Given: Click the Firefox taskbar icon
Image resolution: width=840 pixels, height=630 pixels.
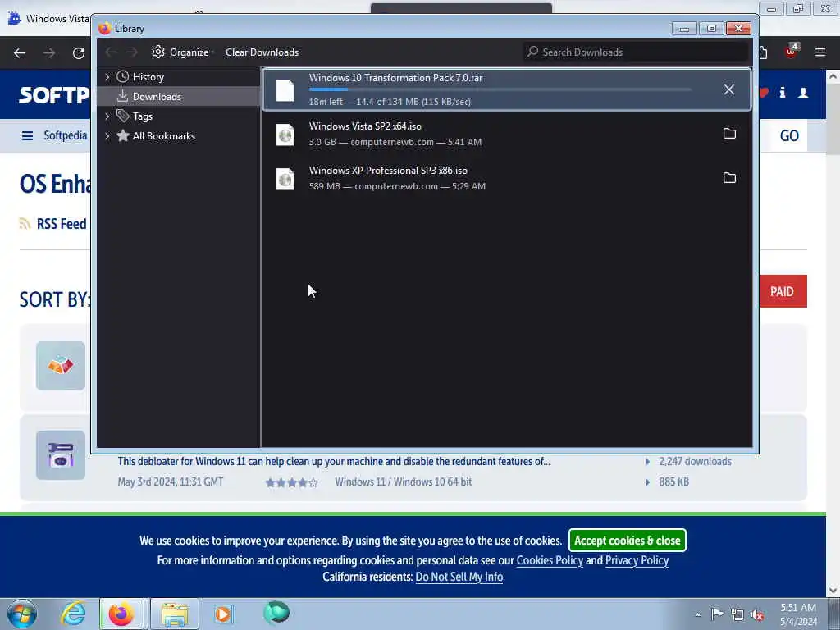Looking at the screenshot, I should [x=121, y=614].
